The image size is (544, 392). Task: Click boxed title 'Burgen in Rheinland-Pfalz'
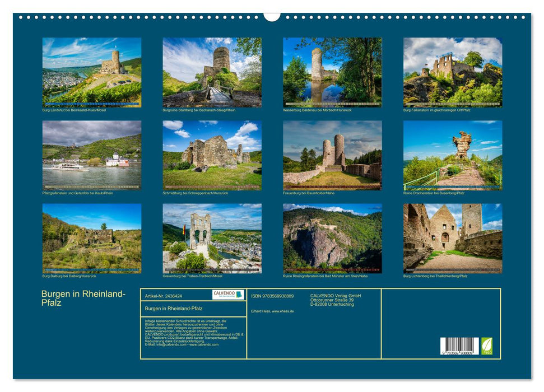pos(174,309)
